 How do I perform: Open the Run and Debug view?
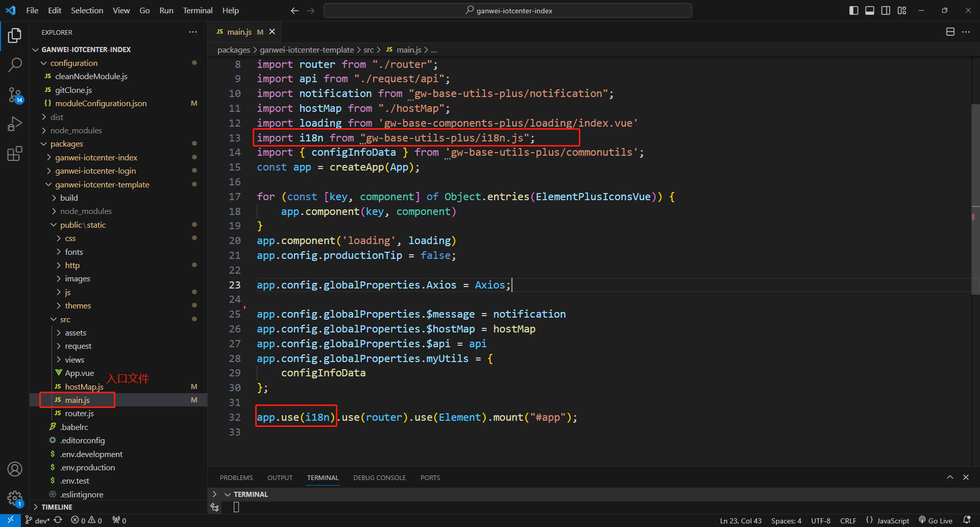pyautogui.click(x=15, y=124)
